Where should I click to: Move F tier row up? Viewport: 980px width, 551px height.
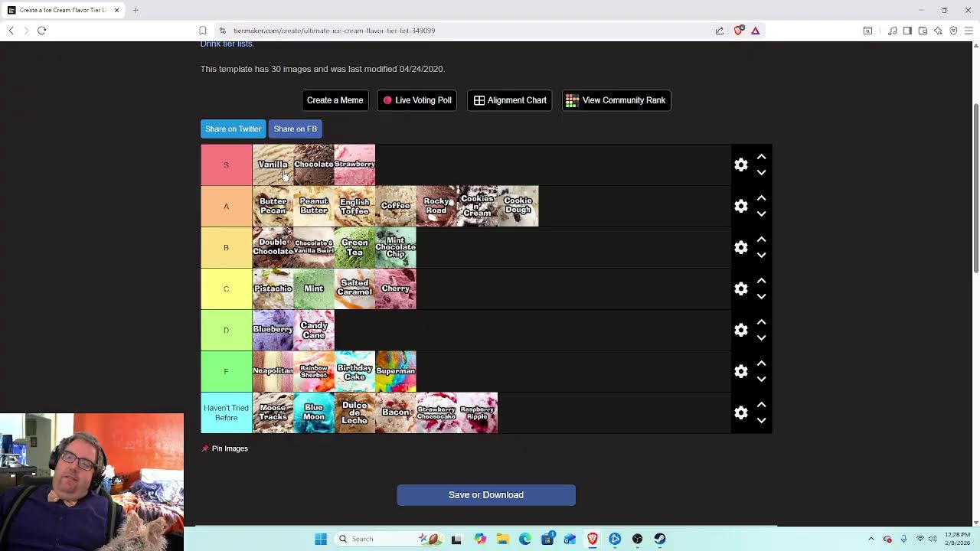point(761,364)
